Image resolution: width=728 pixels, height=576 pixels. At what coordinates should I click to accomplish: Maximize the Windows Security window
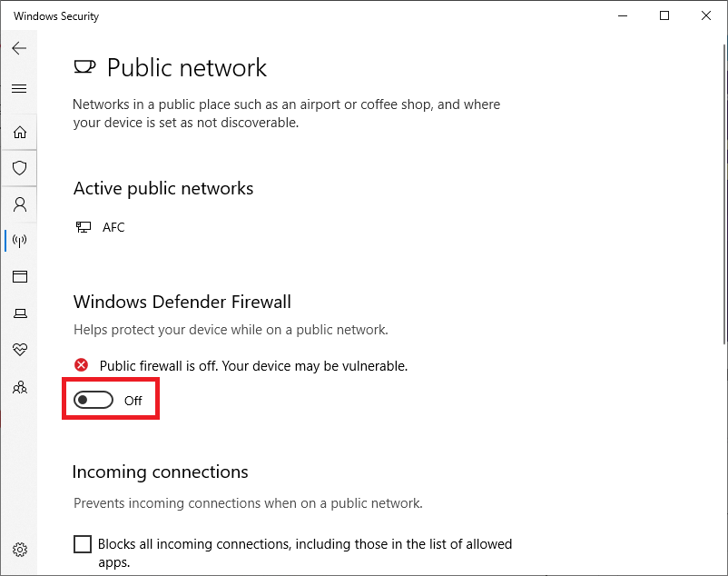tap(664, 15)
